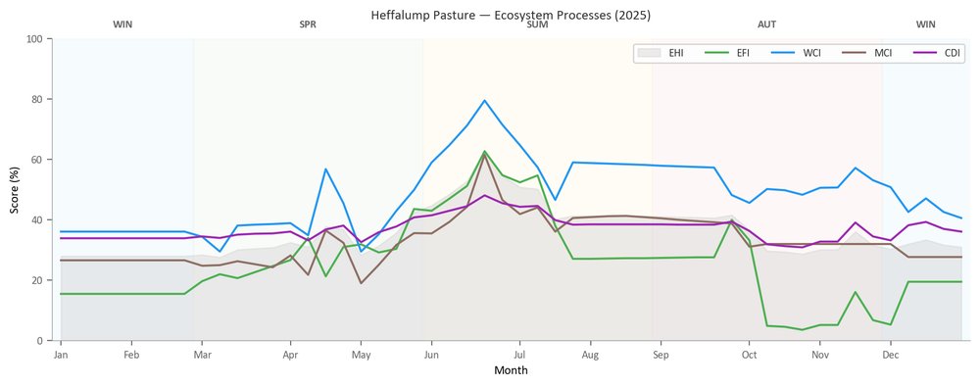Screen dimensions: 980x386
Task: Click the Mar tick label on x-axis
Action: click(202, 356)
